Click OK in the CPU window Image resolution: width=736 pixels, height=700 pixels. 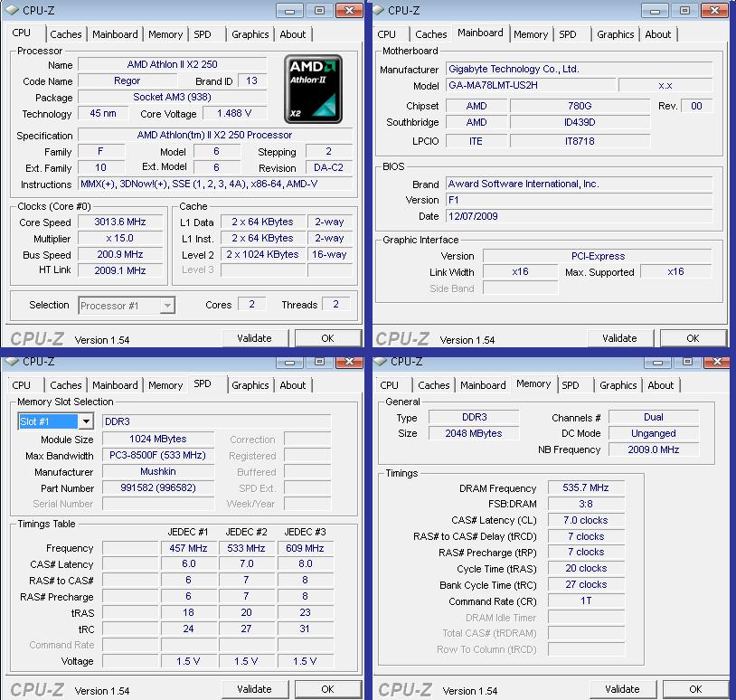327,338
